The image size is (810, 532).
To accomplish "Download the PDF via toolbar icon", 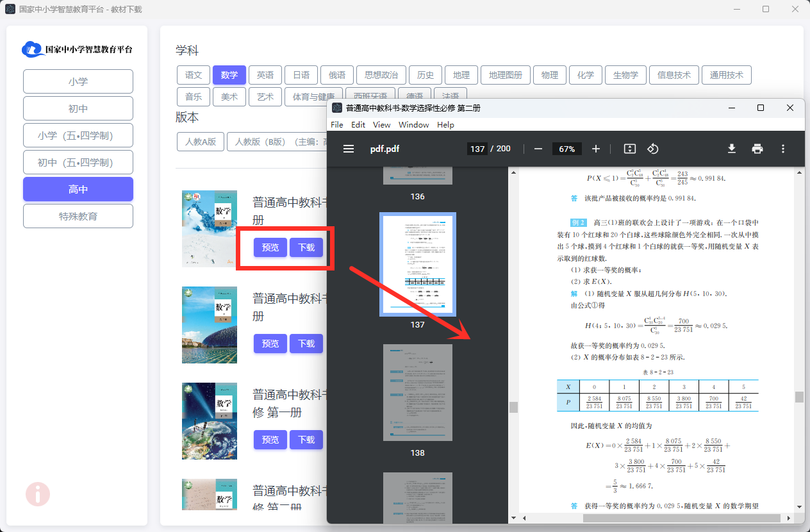I will point(732,149).
